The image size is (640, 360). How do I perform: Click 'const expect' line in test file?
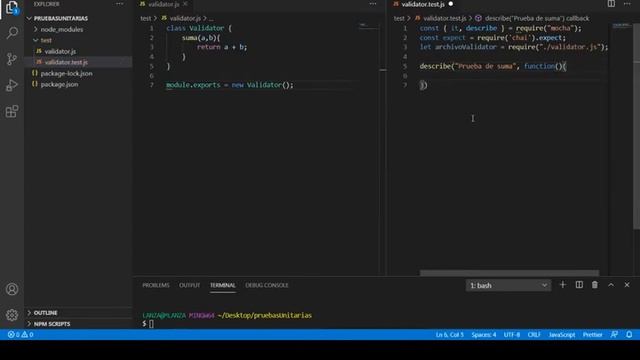tap(493, 38)
